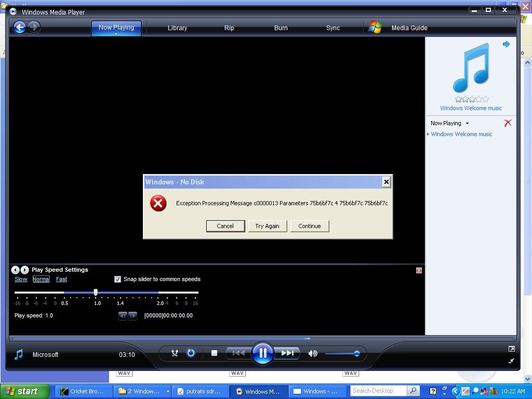Select Windows Welcome music in the playlist
Screen dimensions: 532x399
pyautogui.click(x=461, y=135)
